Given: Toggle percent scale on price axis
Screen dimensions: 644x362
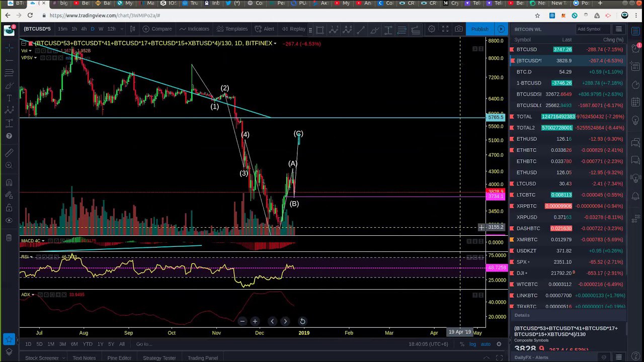Looking at the screenshot, I should pos(462,344).
